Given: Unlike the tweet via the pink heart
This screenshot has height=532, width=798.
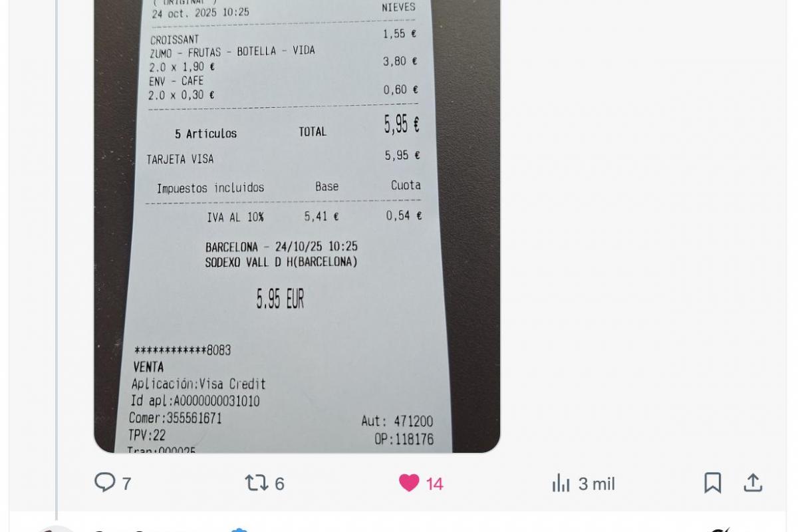Looking at the screenshot, I should (409, 483).
